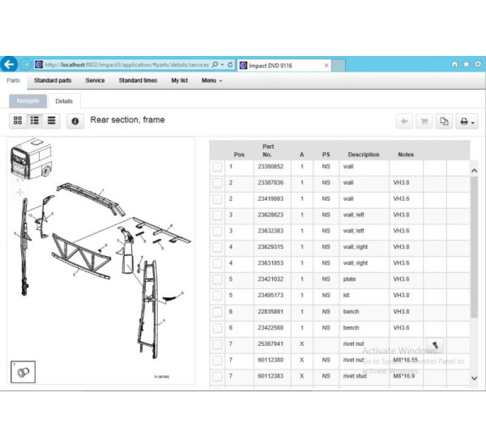This screenshot has width=486, height=448.
Task: Expand the Menu dropdown
Action: (x=211, y=81)
